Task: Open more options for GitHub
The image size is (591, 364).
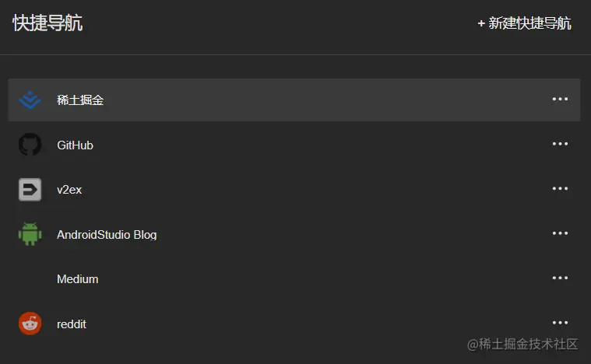Action: pos(560,145)
